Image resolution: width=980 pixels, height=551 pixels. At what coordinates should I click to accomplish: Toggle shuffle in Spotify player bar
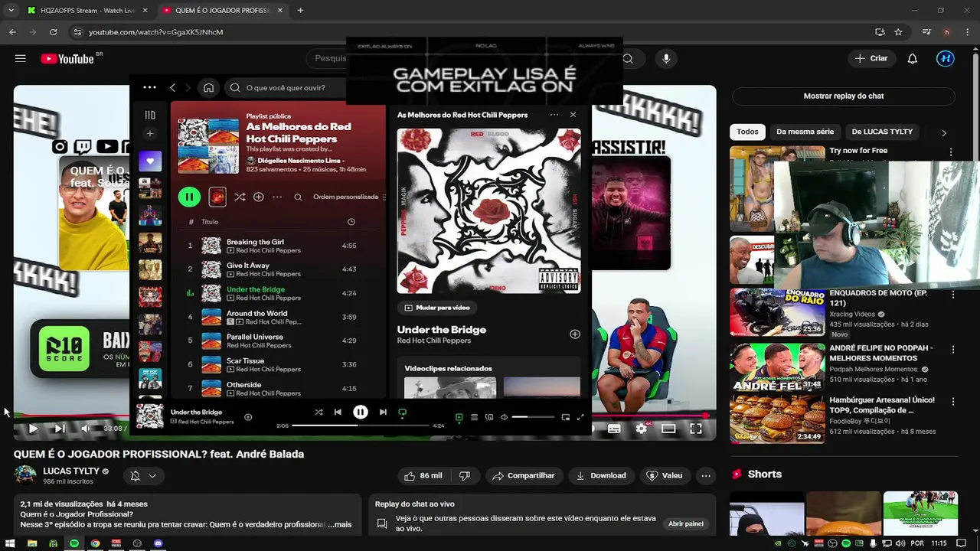(x=318, y=412)
